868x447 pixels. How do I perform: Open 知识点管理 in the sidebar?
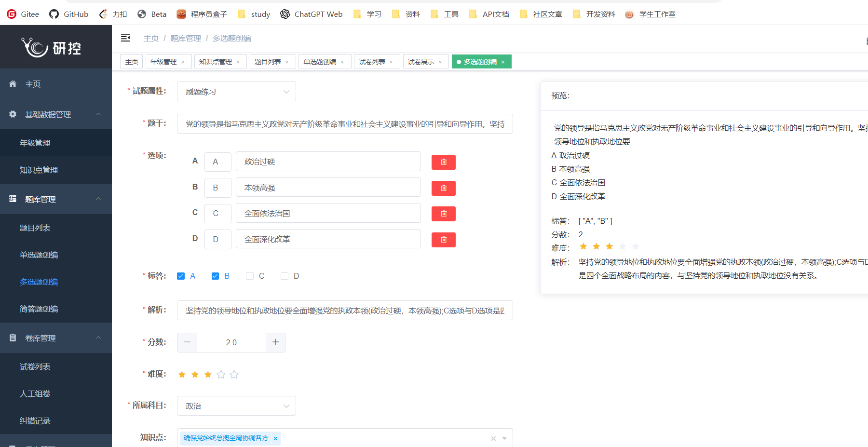pos(56,170)
